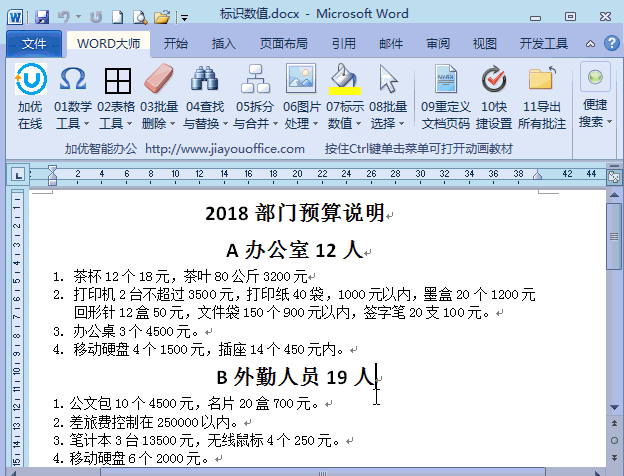Switch to the 开始 tab
The image size is (624, 476).
pyautogui.click(x=176, y=43)
